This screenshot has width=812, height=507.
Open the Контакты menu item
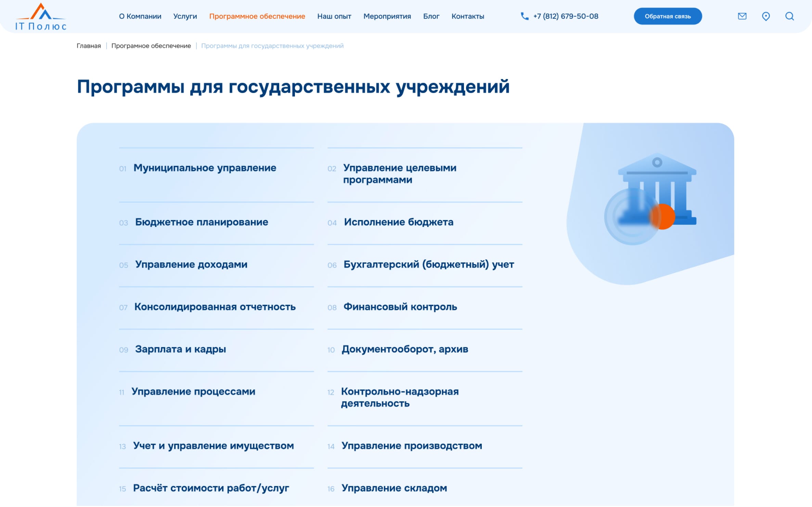pyautogui.click(x=468, y=16)
